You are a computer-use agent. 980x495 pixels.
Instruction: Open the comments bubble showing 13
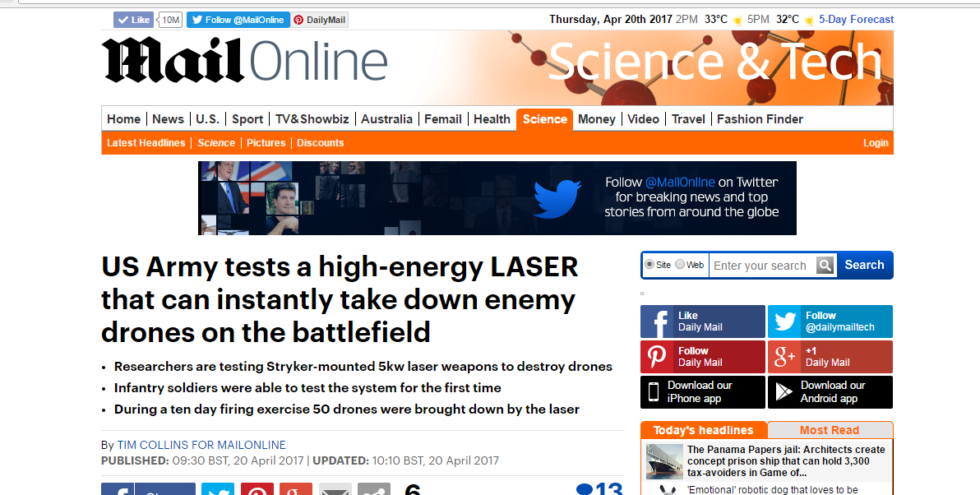click(x=599, y=488)
